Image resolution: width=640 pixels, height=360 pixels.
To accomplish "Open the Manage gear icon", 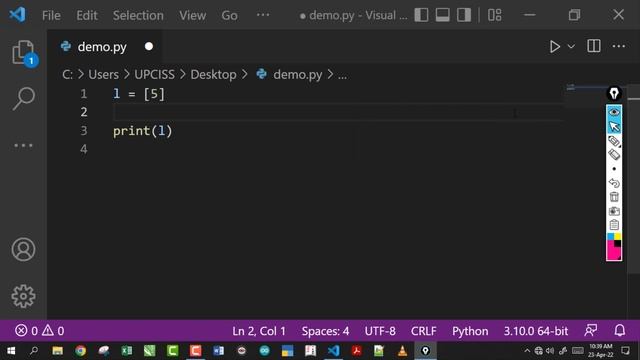I will (x=23, y=296).
